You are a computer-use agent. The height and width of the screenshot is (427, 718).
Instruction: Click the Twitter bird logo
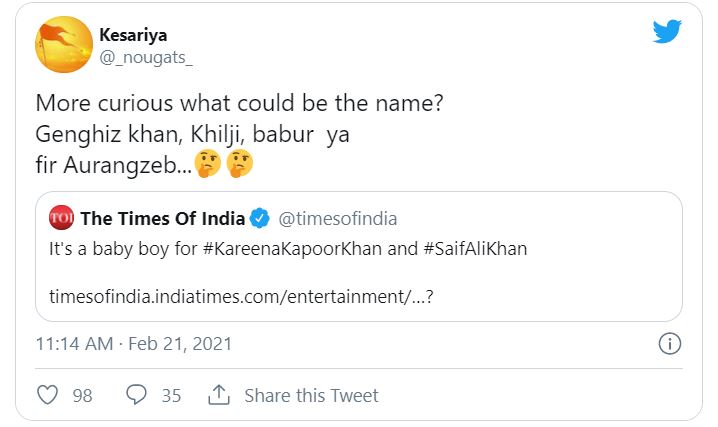coord(667,31)
